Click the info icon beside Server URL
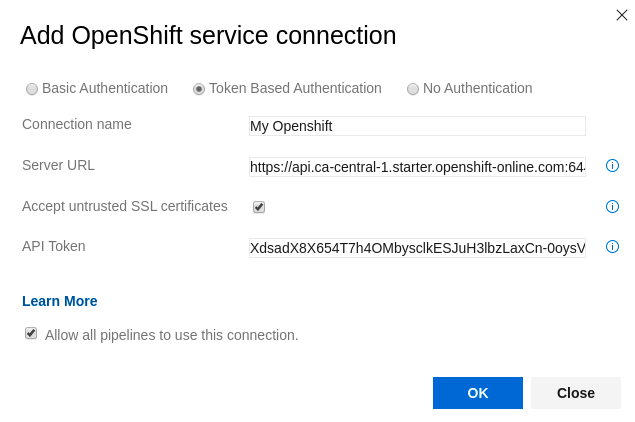635x422 pixels. click(612, 166)
